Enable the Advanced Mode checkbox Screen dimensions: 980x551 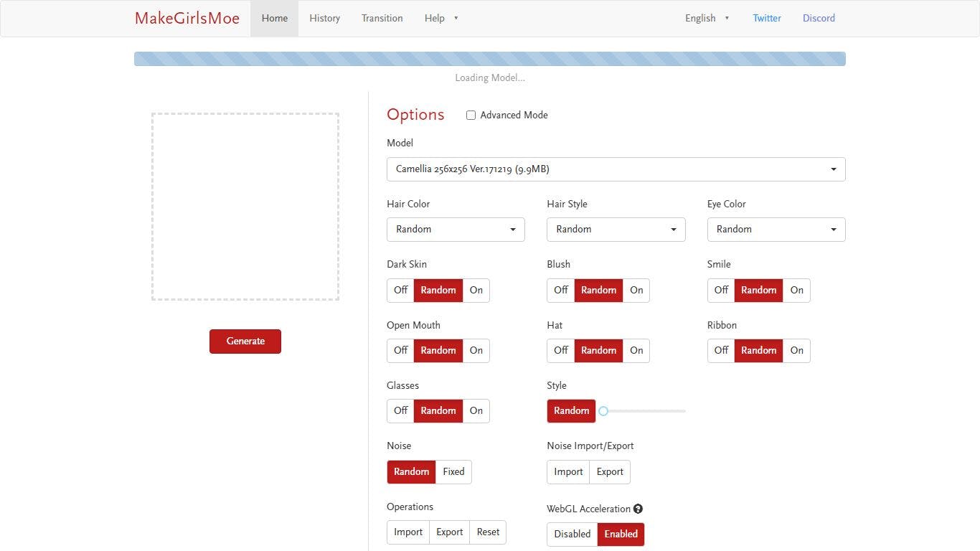click(471, 115)
